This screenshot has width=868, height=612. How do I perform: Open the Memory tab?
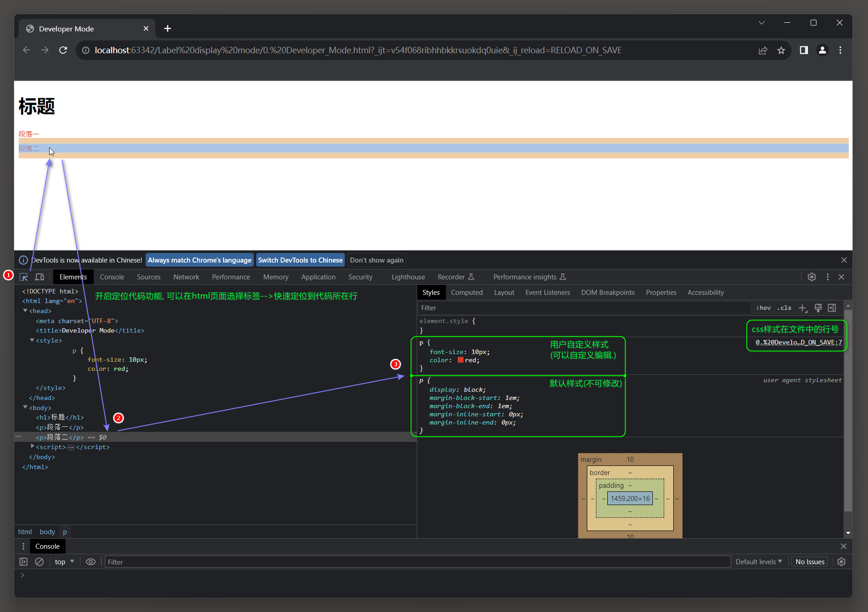(276, 277)
